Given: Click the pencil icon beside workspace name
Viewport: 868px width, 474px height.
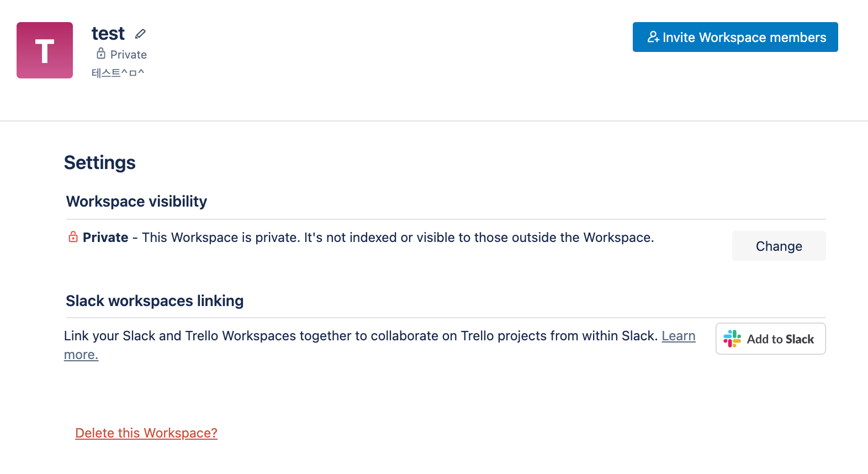Looking at the screenshot, I should [x=140, y=34].
